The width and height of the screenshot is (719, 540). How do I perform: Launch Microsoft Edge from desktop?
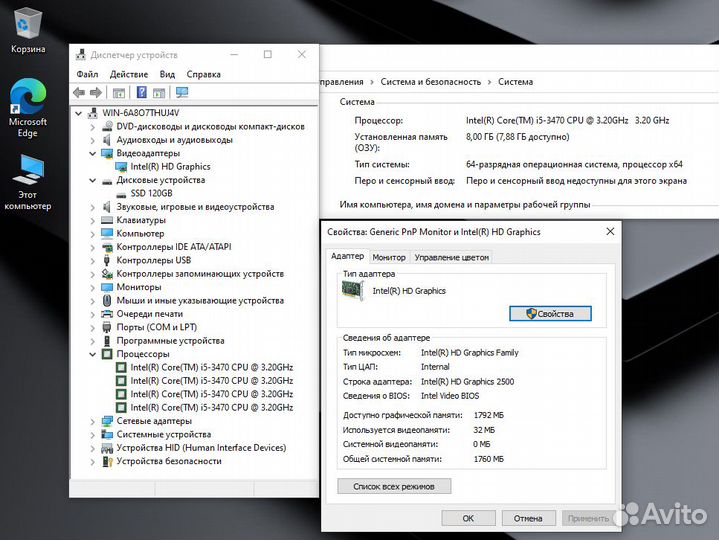pos(28,108)
